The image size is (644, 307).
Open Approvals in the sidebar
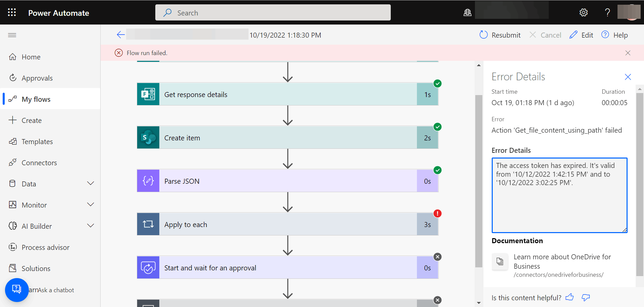point(50,78)
